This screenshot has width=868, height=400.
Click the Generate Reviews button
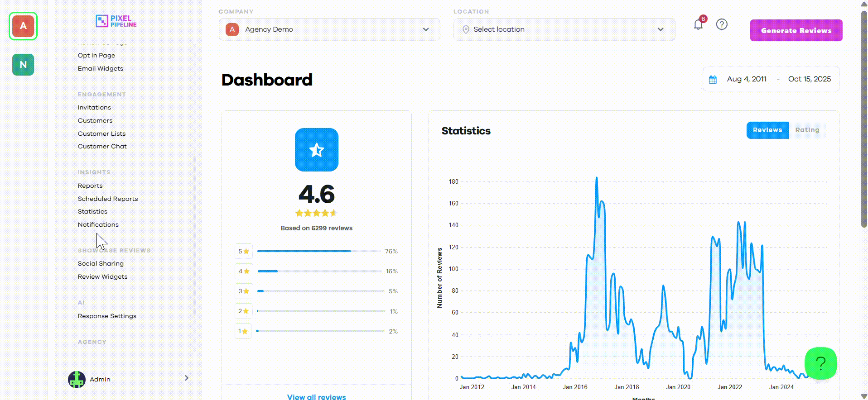[x=796, y=30]
